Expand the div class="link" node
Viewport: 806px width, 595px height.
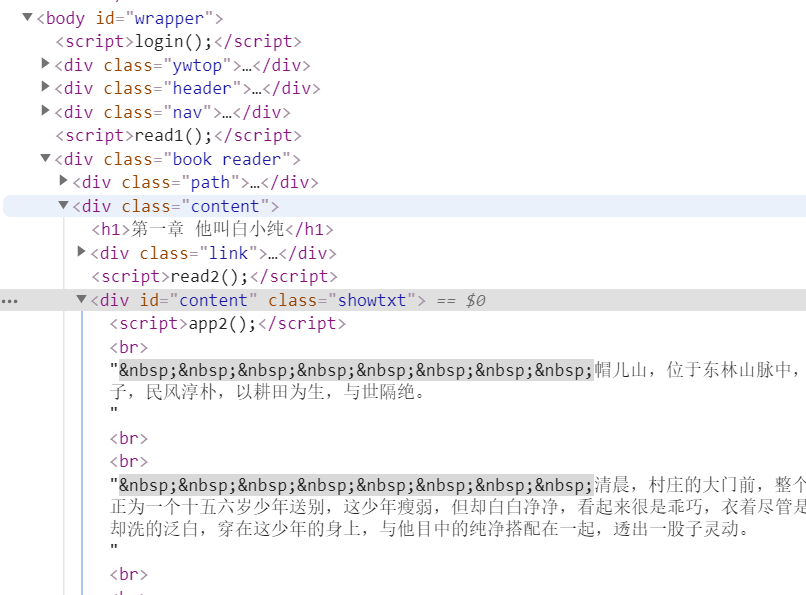[x=81, y=252]
